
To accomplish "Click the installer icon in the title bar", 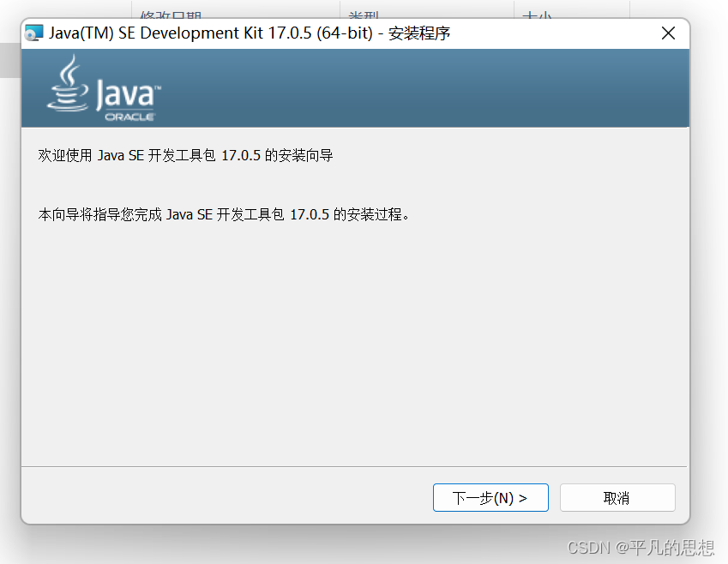I will [x=34, y=33].
